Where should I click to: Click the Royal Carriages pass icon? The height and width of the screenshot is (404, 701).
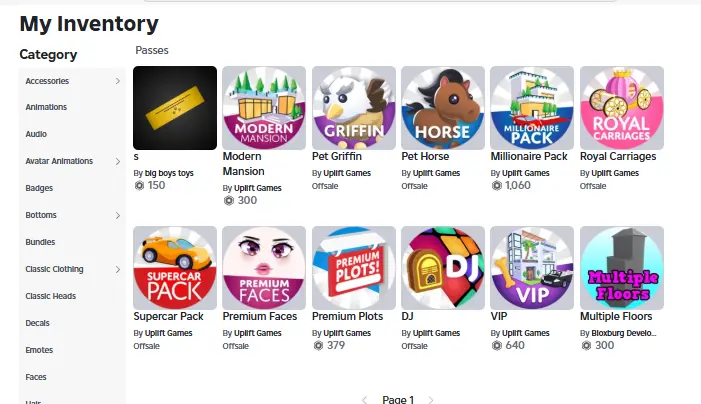(621, 108)
